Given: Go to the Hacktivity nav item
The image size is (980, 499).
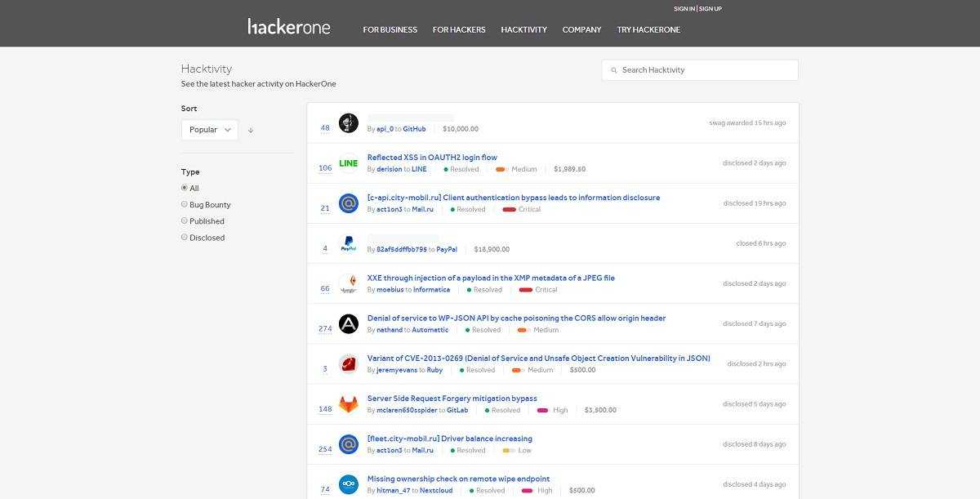Looking at the screenshot, I should tap(524, 29).
